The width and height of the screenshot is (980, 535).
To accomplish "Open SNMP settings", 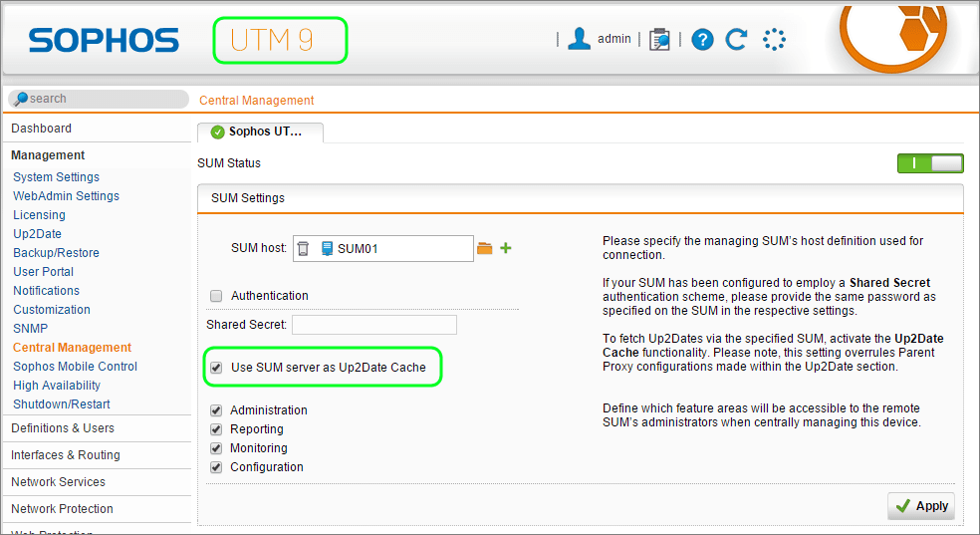I will [x=31, y=328].
